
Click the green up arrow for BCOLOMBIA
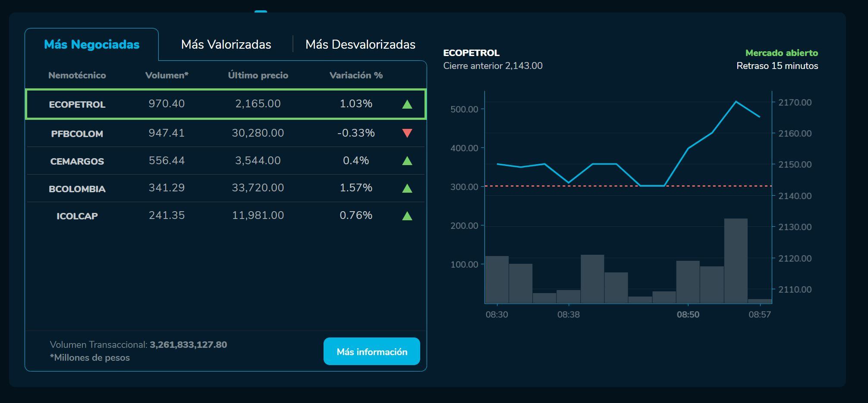coord(407,188)
